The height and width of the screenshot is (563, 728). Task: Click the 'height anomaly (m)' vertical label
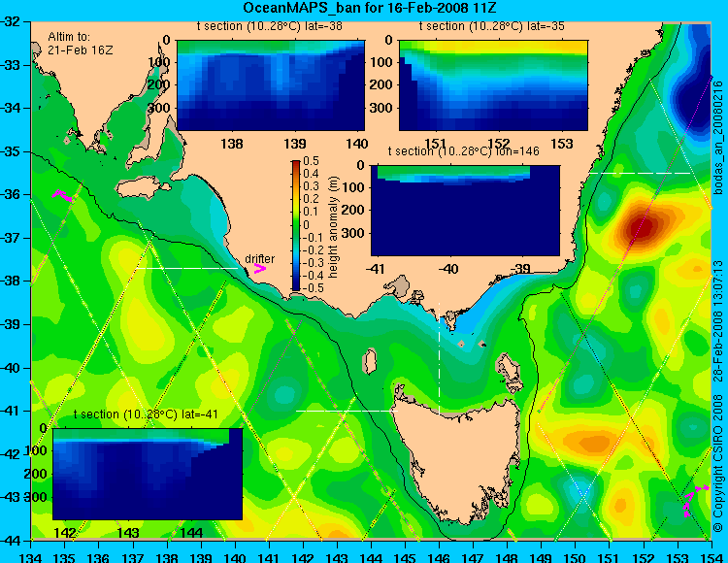pyautogui.click(x=332, y=227)
